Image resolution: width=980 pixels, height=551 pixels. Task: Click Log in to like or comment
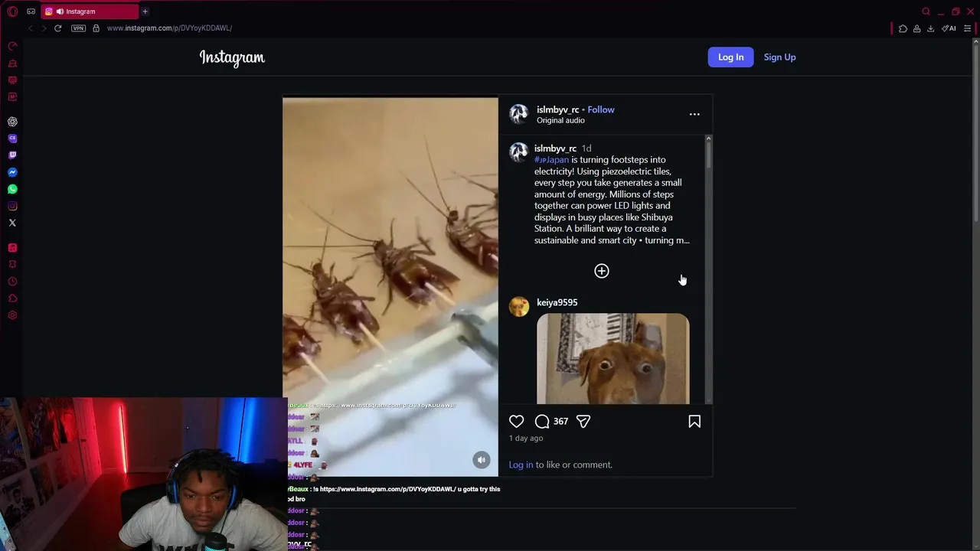coord(521,465)
